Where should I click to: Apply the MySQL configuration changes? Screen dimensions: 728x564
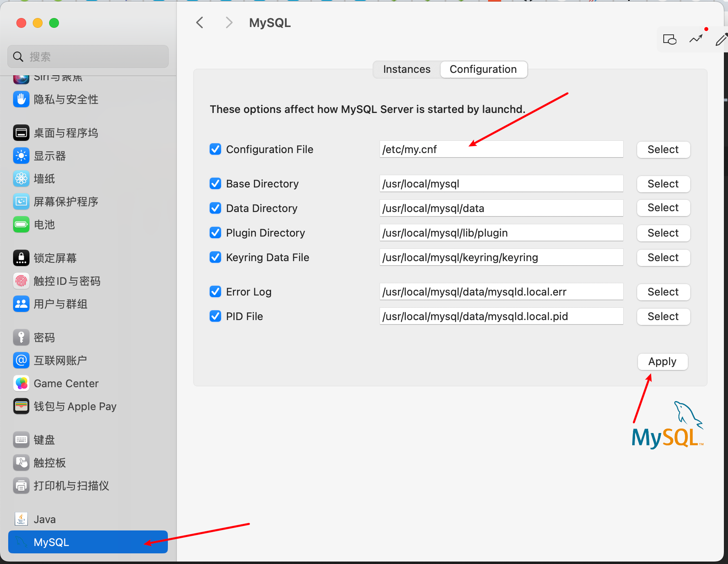[662, 362]
